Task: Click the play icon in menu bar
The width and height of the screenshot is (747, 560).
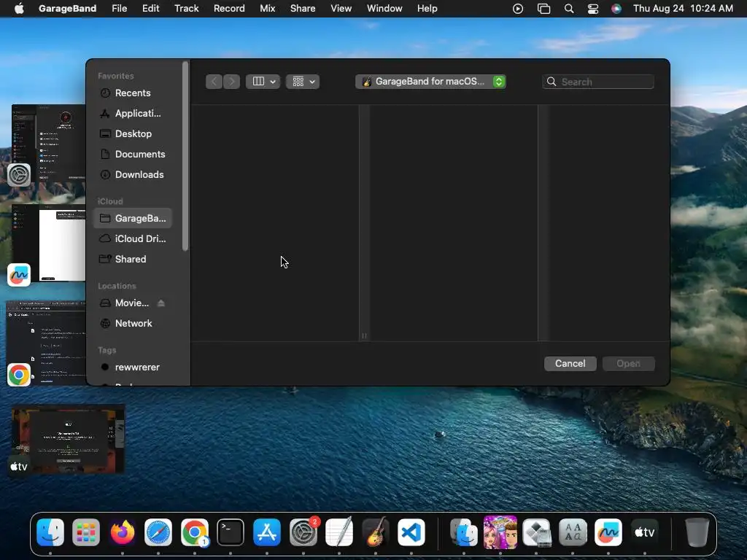Action: [518, 9]
